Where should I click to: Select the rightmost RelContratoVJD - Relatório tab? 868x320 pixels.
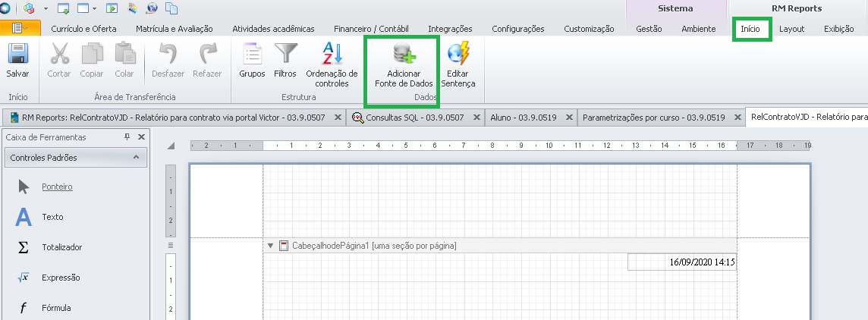807,118
